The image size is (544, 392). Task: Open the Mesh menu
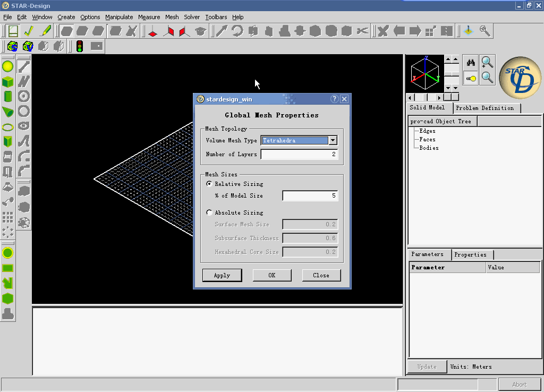click(x=172, y=17)
